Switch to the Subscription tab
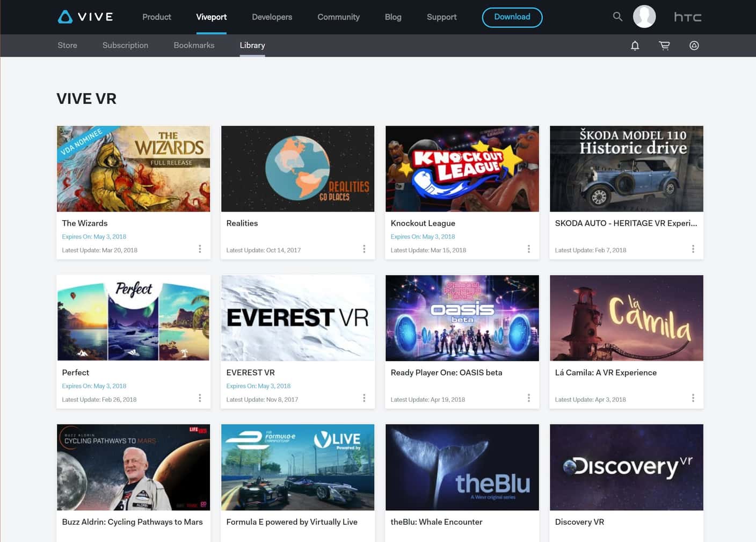756x542 pixels. 126,46
